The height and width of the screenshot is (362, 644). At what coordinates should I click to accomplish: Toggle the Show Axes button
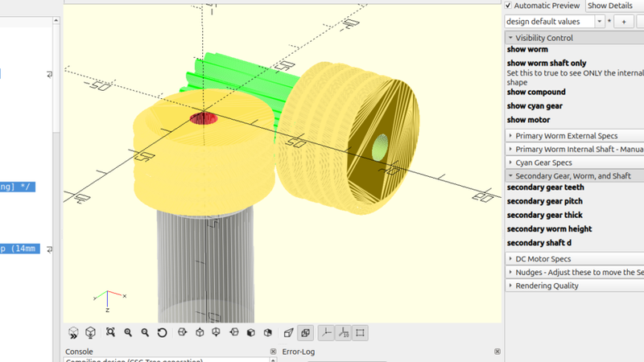click(x=326, y=332)
